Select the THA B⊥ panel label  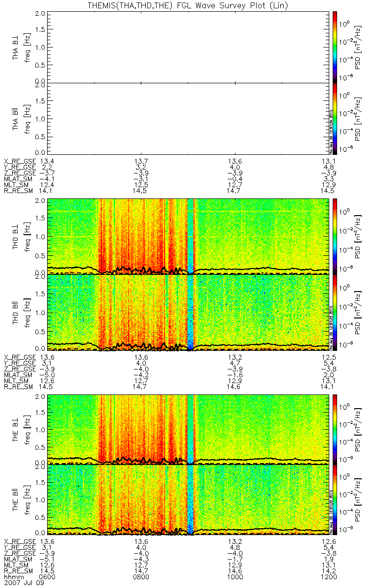tap(16, 47)
